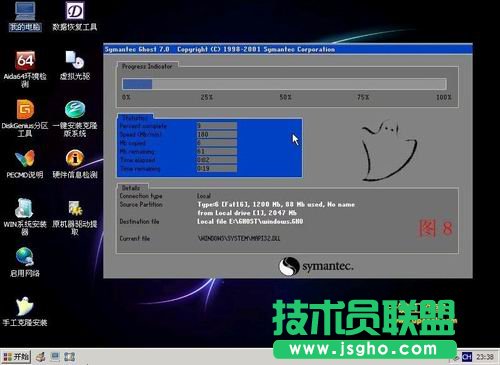
Task: Click the Mb remaining value 61
Action: click(x=217, y=151)
